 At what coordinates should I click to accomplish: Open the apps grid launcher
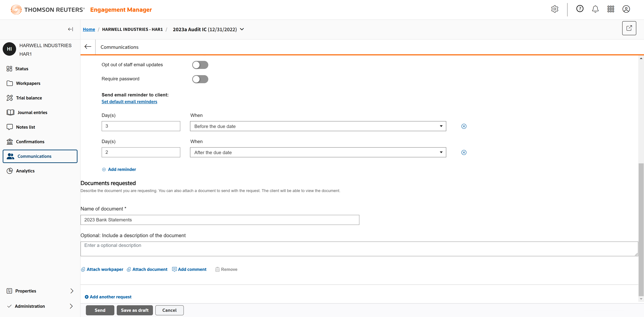coord(610,9)
